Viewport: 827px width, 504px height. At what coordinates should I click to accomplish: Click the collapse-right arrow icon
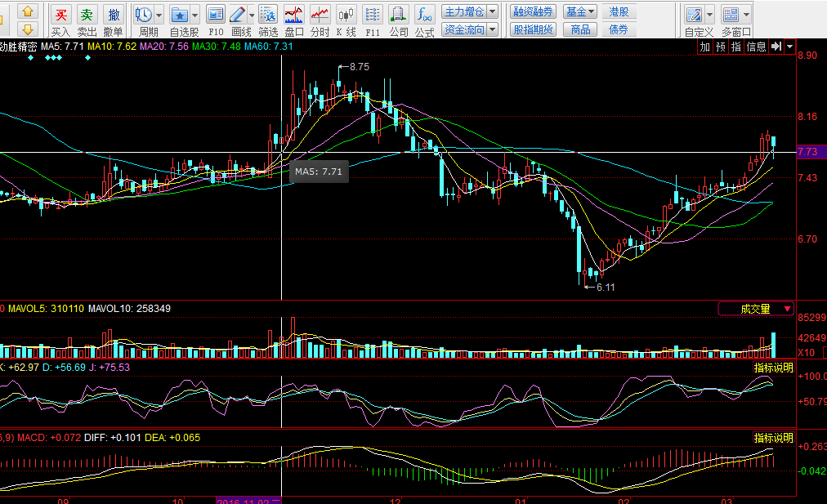(776, 47)
